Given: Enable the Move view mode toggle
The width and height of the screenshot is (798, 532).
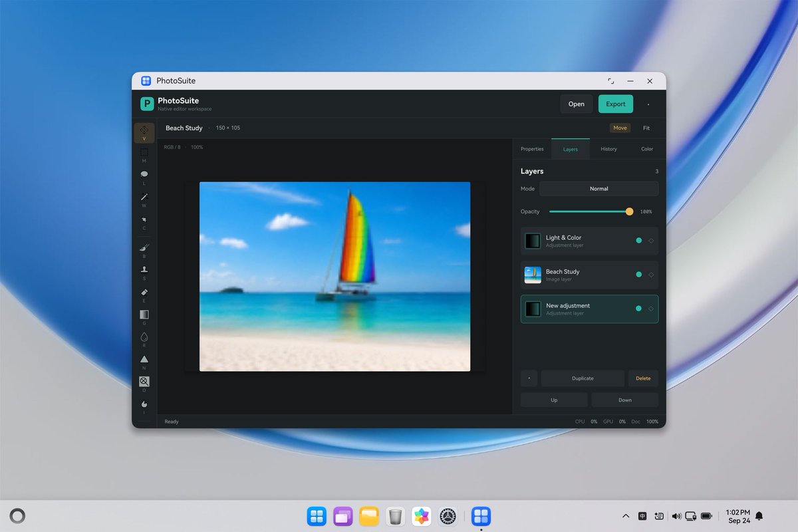Looking at the screenshot, I should point(620,128).
